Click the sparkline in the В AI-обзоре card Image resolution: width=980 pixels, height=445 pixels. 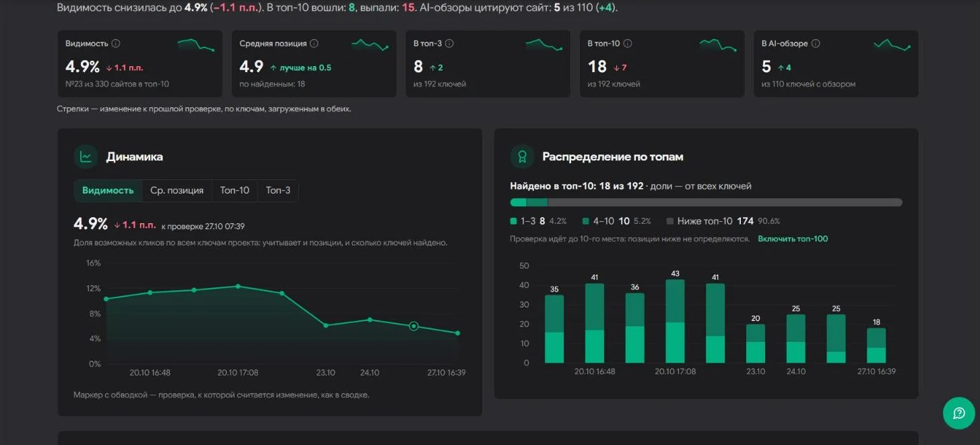point(892,45)
